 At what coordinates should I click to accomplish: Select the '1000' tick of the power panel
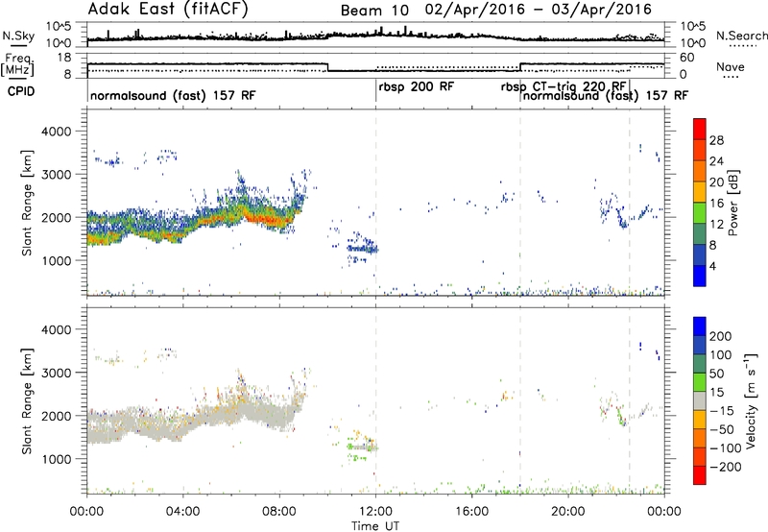tap(56, 260)
